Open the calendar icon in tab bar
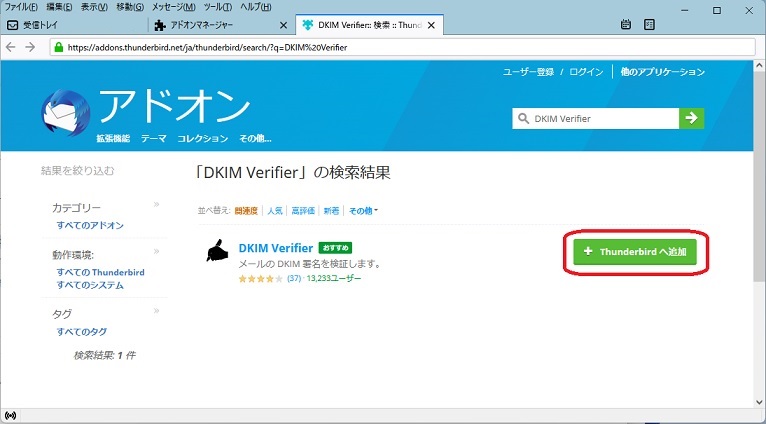The width and height of the screenshot is (766, 424). point(626,24)
